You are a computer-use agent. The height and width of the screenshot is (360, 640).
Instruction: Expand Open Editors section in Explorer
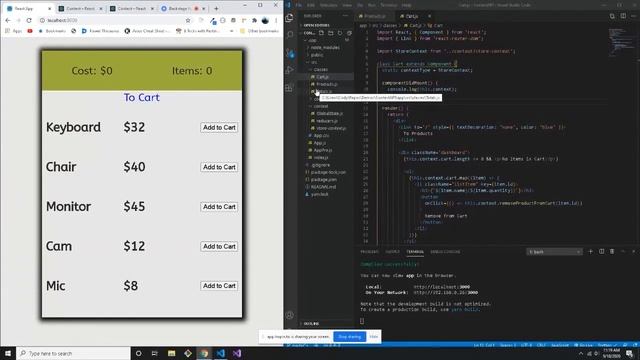[x=316, y=25]
